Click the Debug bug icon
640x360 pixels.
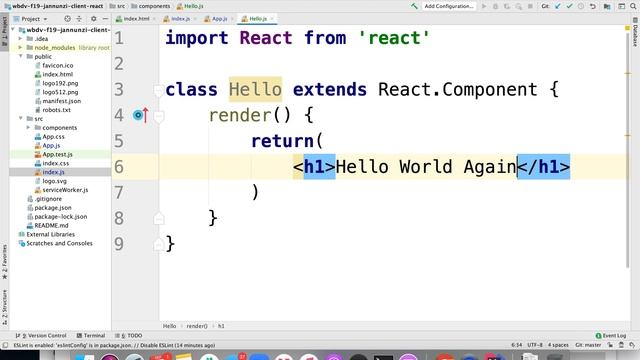coord(496,6)
